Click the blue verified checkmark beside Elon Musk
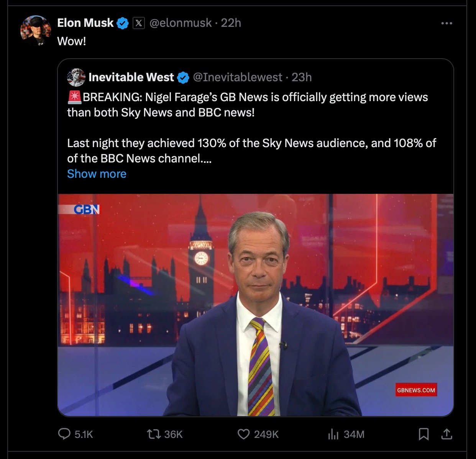 pyautogui.click(x=123, y=23)
